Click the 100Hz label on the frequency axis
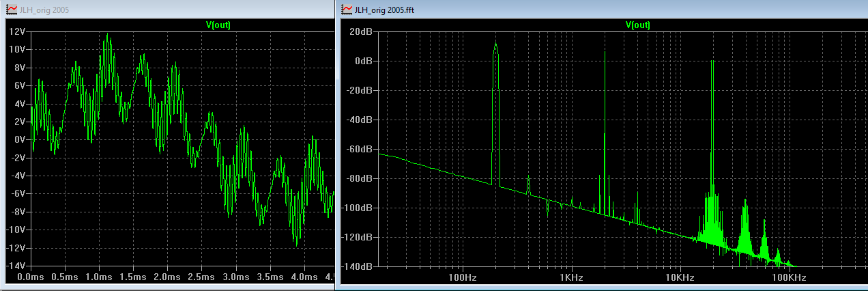 click(x=462, y=278)
